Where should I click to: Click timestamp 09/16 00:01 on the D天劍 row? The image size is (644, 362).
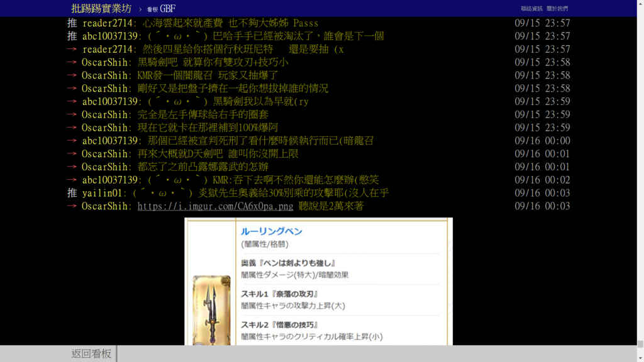tap(542, 154)
